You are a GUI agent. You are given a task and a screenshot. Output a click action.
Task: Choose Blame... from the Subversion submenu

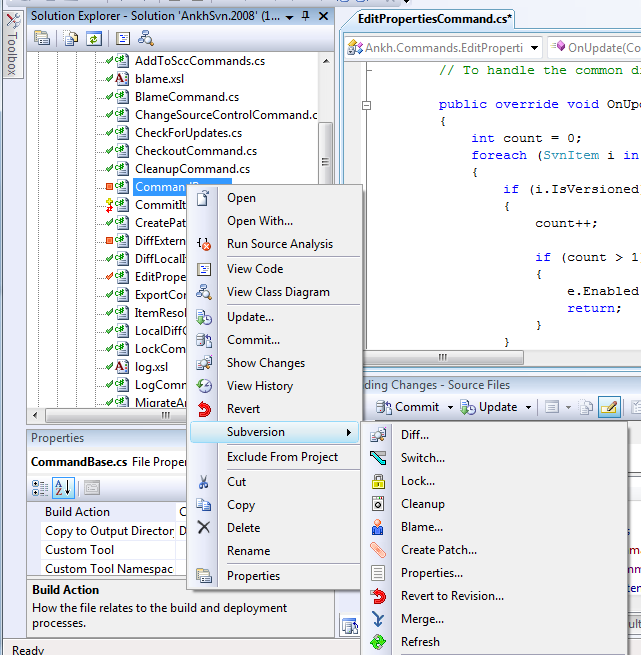[x=421, y=527]
